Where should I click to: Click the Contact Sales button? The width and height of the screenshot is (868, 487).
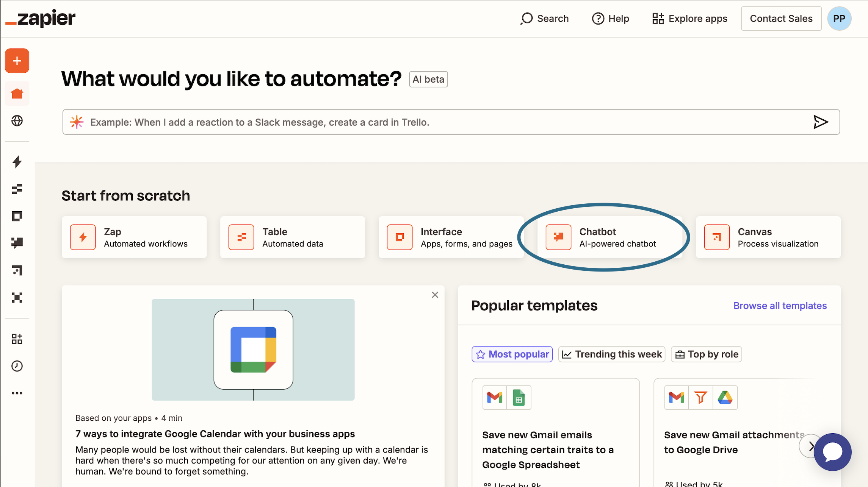[781, 19]
